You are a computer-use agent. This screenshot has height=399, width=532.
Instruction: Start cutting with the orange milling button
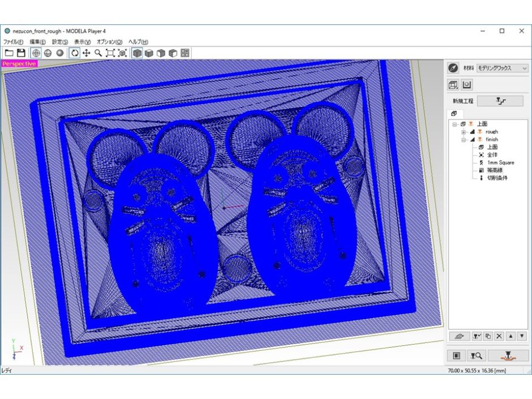click(508, 355)
